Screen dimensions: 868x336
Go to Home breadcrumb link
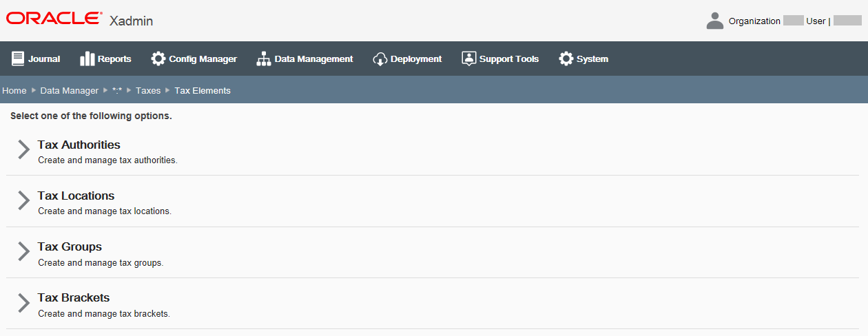[14, 91]
